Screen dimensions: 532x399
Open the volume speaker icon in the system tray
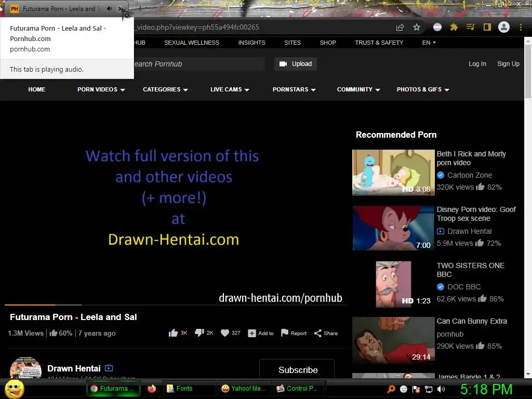[x=441, y=389]
